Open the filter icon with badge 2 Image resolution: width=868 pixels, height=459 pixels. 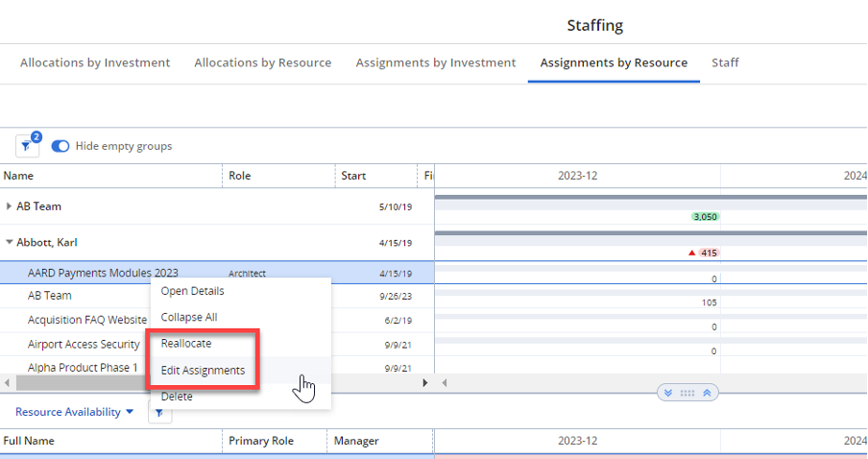(27, 146)
